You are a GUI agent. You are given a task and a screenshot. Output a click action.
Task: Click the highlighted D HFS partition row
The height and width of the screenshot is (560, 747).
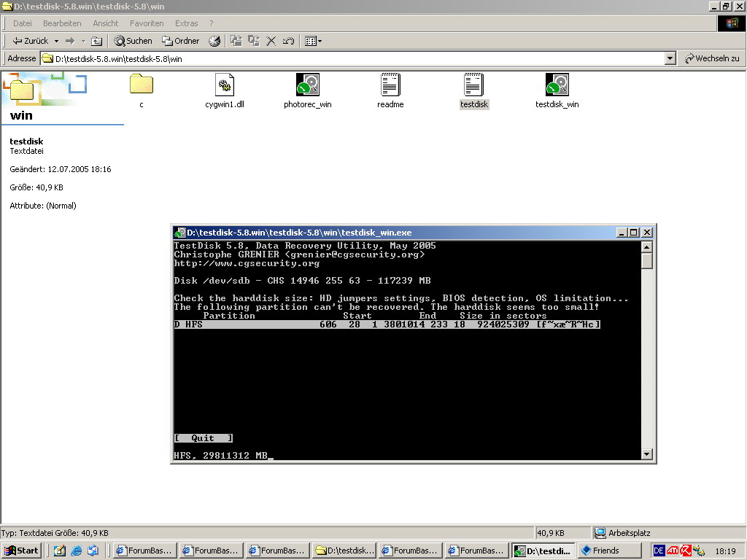tap(387, 324)
